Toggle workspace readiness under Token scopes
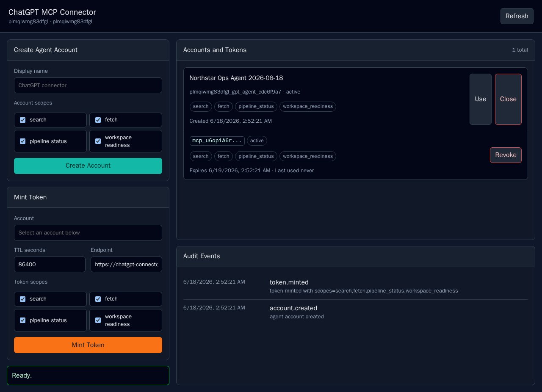Screen dimensions: 542x392 98,320
